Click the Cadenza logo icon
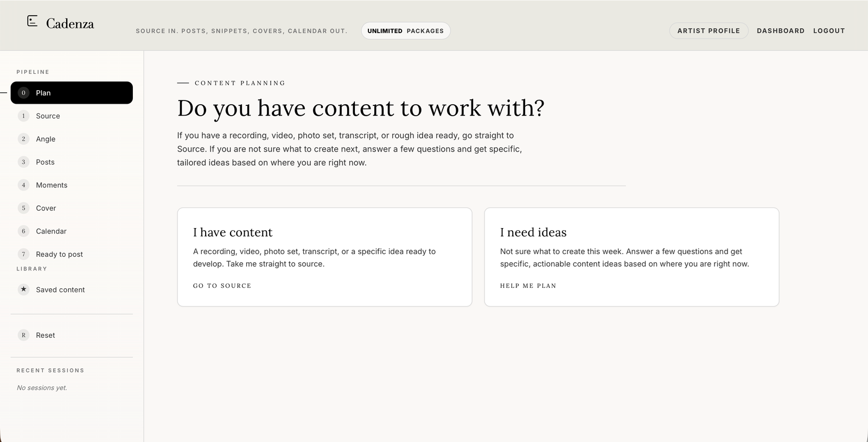The image size is (868, 442). click(x=33, y=21)
